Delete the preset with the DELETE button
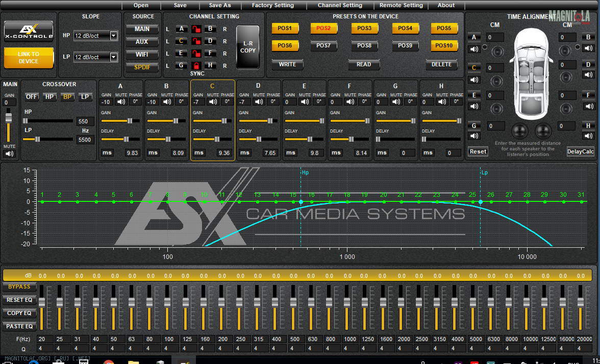This screenshot has height=364, width=600. coord(442,65)
